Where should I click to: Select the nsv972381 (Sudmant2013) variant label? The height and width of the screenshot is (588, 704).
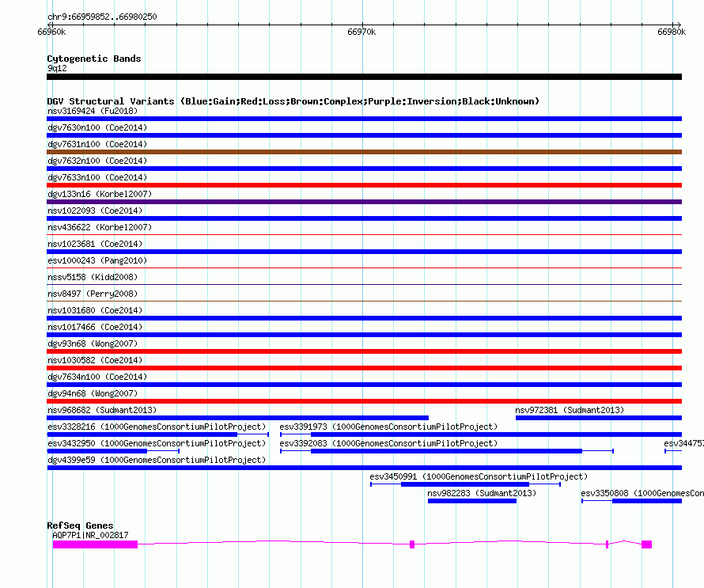pyautogui.click(x=570, y=410)
